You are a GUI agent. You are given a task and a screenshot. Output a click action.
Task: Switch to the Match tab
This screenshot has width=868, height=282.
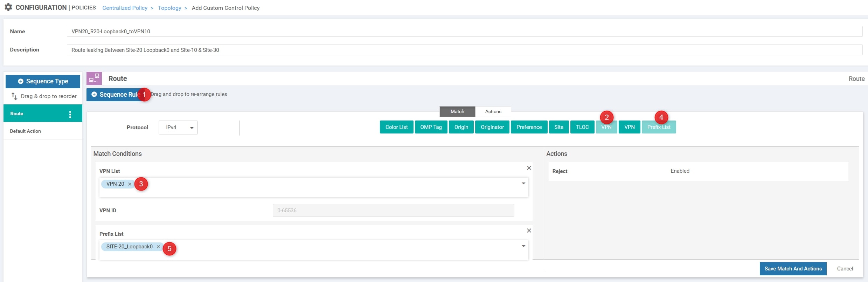tap(457, 111)
